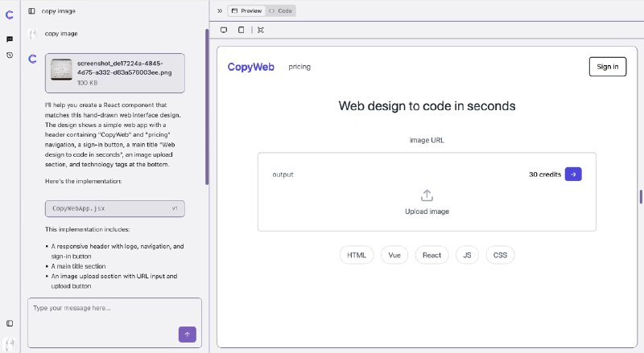Viewport: 644px width, 353px height.
Task: Select desktop view icon in preview toolbar
Action: [x=224, y=30]
